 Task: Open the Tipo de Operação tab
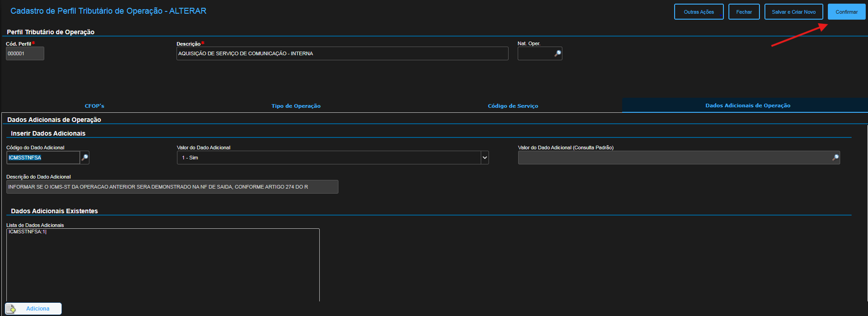[296, 106]
